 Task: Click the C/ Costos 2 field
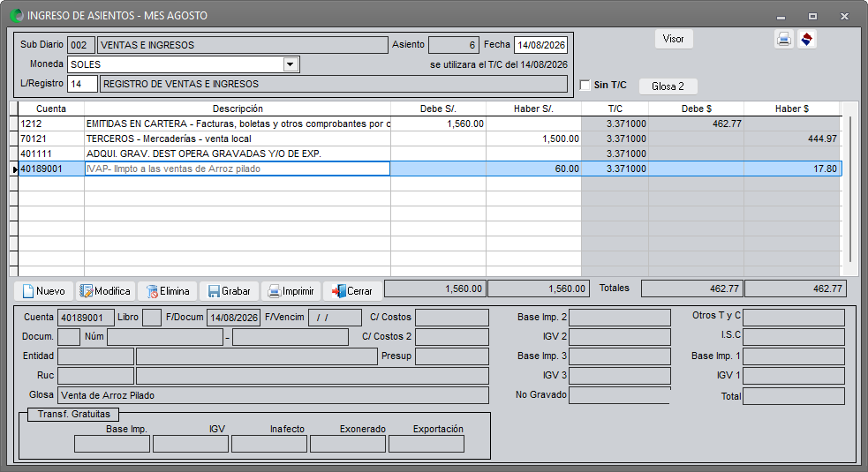click(x=452, y=337)
